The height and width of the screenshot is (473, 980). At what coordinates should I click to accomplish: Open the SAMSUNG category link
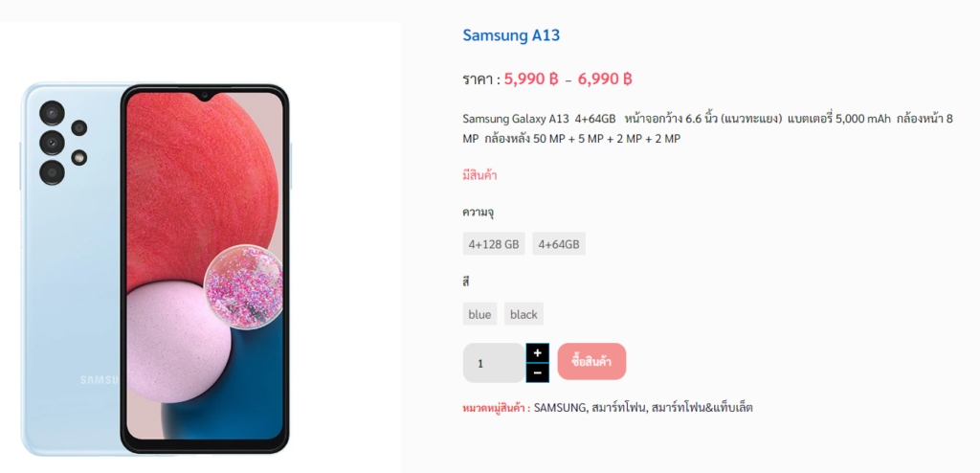pos(560,408)
